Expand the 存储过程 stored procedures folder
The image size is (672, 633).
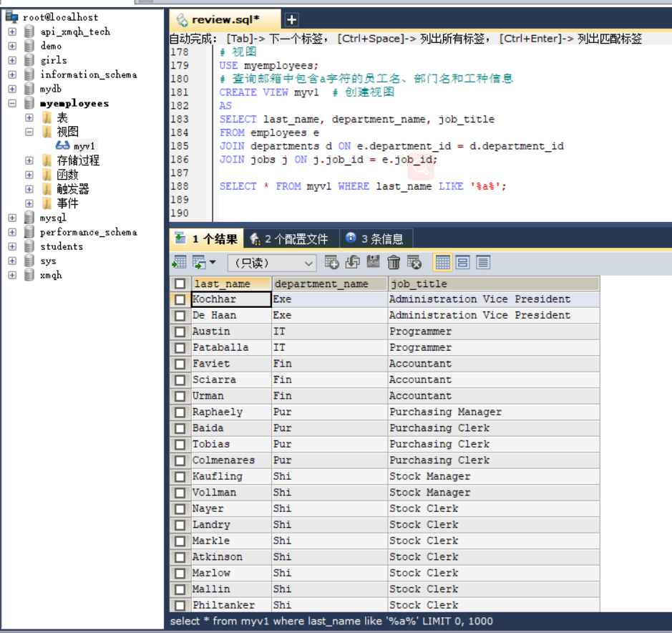pos(29,160)
